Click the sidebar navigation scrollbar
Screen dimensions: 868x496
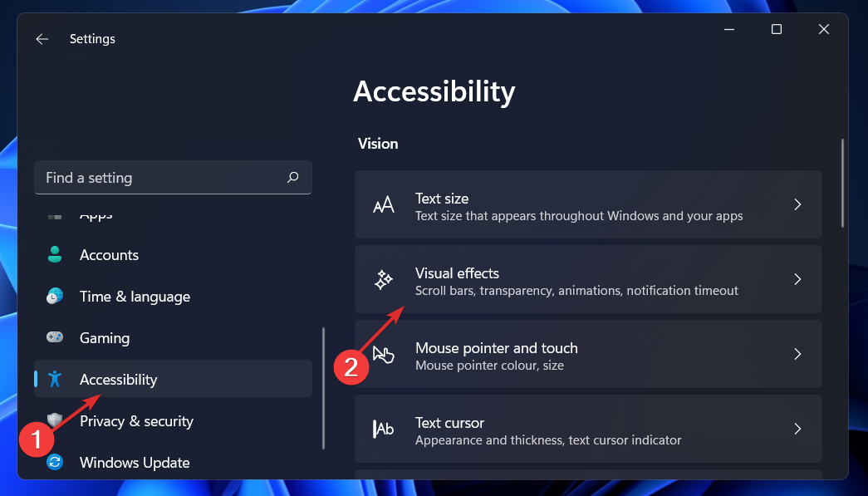pyautogui.click(x=323, y=388)
